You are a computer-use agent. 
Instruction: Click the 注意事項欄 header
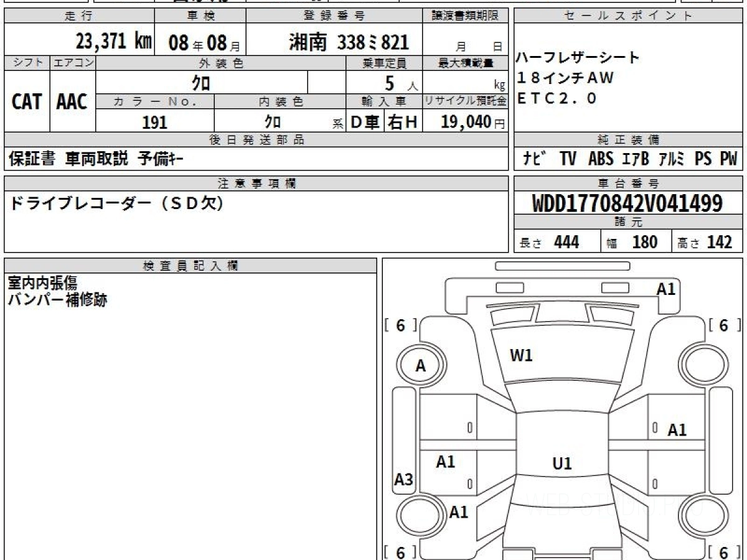click(x=256, y=184)
